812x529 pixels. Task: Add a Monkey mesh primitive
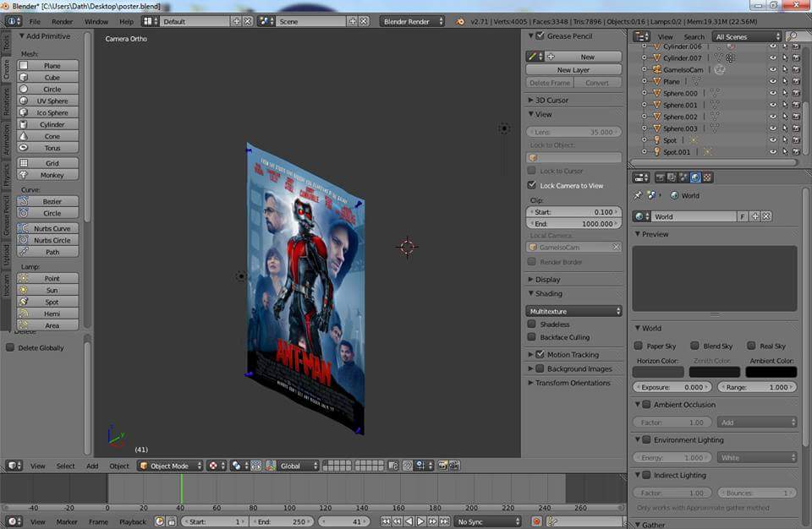(x=47, y=175)
